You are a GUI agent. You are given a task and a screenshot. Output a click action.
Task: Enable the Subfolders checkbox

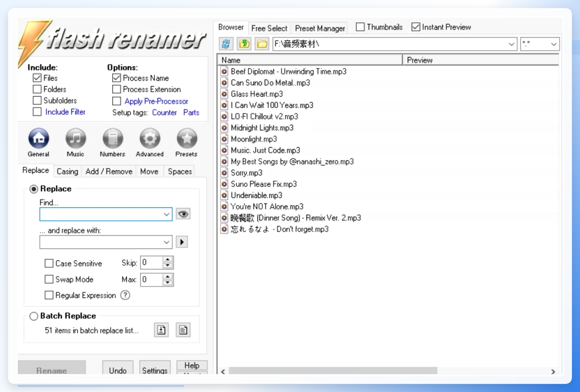pos(37,100)
